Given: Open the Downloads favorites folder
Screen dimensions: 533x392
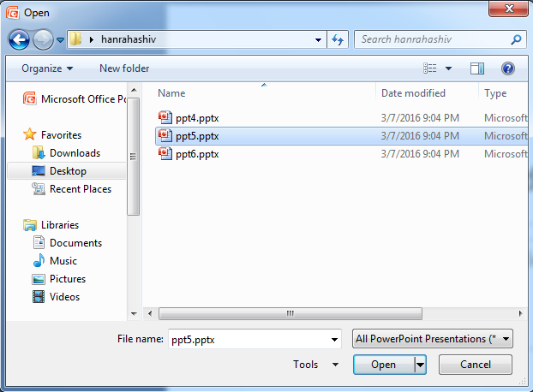Looking at the screenshot, I should (75, 153).
